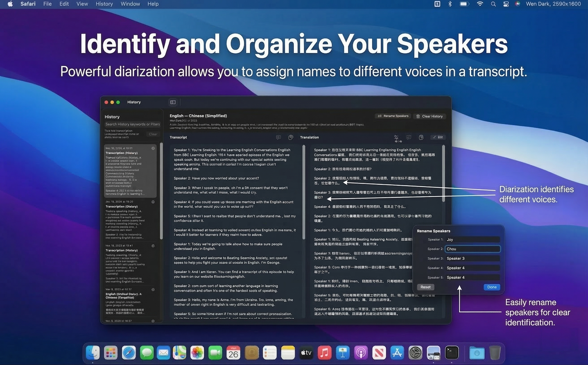
Task: Open the Rename Speakers button in the header
Action: click(x=393, y=116)
